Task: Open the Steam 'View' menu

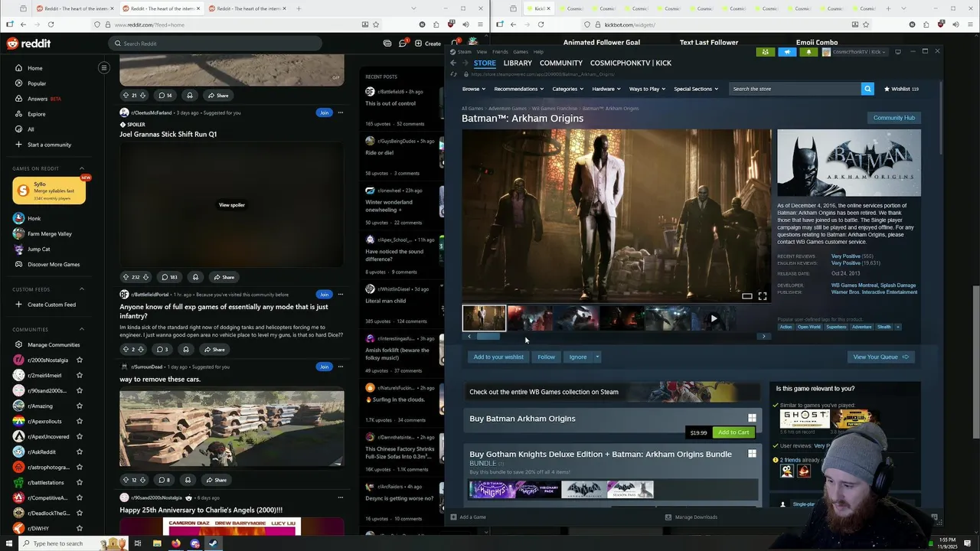Action: [x=482, y=52]
